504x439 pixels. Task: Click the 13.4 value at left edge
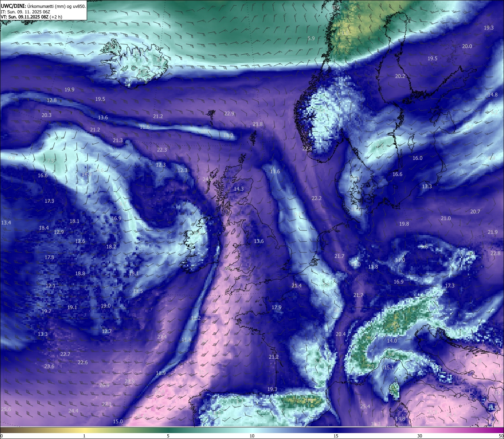click(x=6, y=222)
